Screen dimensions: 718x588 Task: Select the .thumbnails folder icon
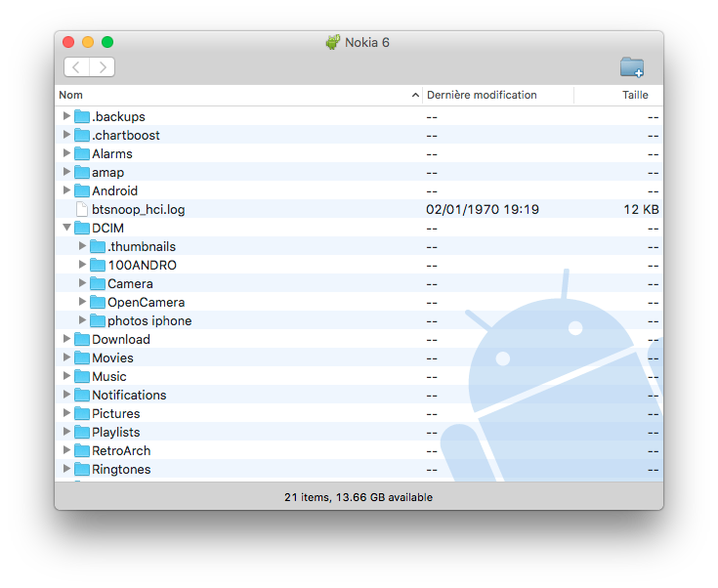pyautogui.click(x=98, y=246)
